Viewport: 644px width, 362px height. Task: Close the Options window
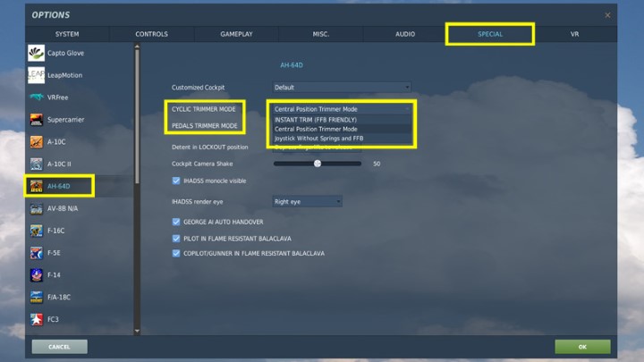coord(607,15)
